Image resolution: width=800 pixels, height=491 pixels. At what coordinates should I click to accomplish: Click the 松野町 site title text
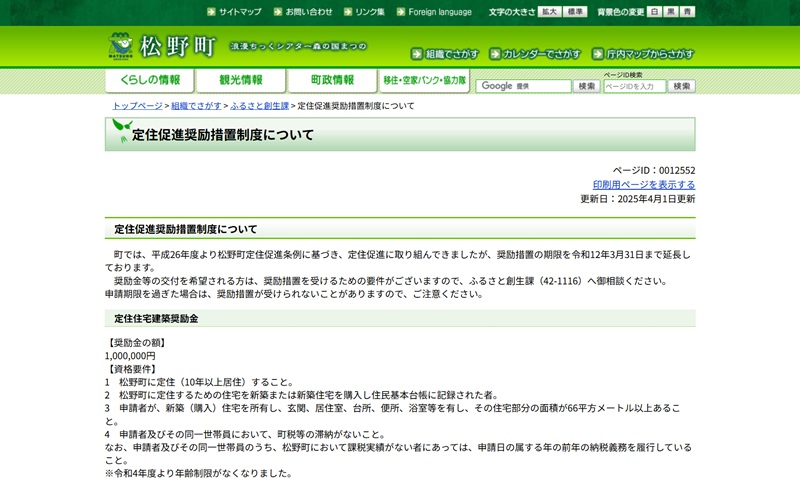tap(178, 46)
